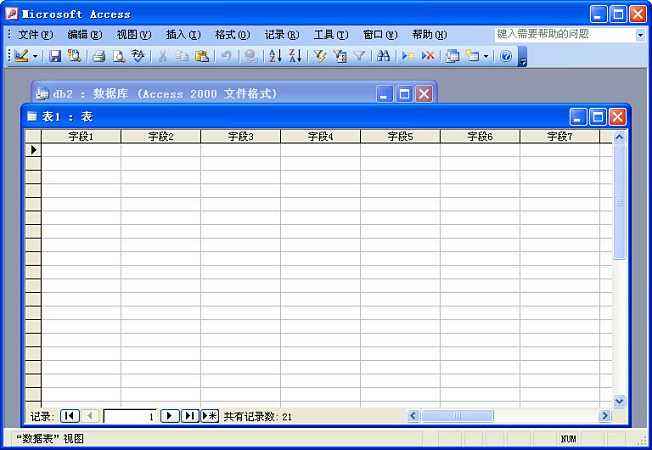Image resolution: width=652 pixels, height=450 pixels.
Task: Select the 字段2 column header
Action: 161,136
